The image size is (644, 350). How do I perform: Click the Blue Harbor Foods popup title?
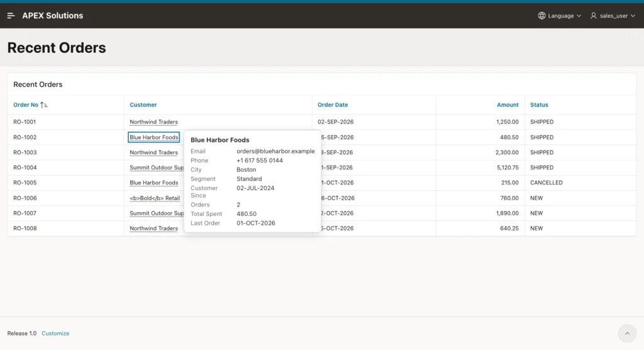click(219, 140)
